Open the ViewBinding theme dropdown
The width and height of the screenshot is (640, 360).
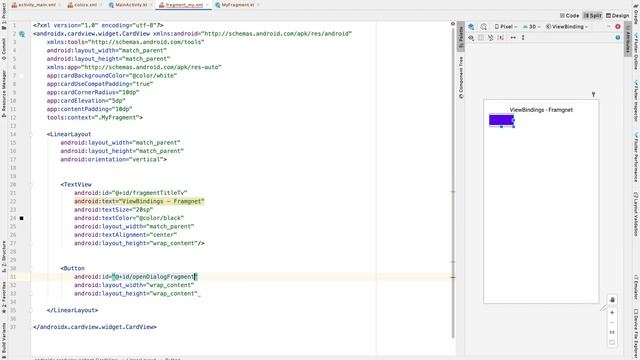click(567, 27)
